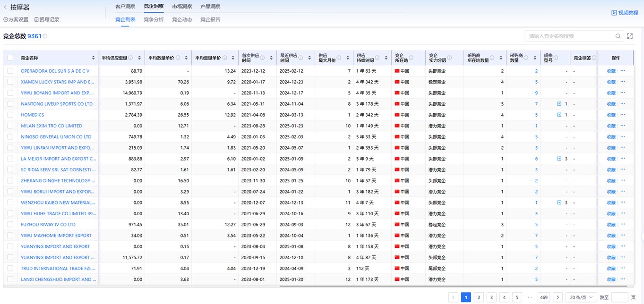Open the 视频教程 video tutorial
Image resolution: width=644 pixels, height=304 pixels.
coord(625,13)
